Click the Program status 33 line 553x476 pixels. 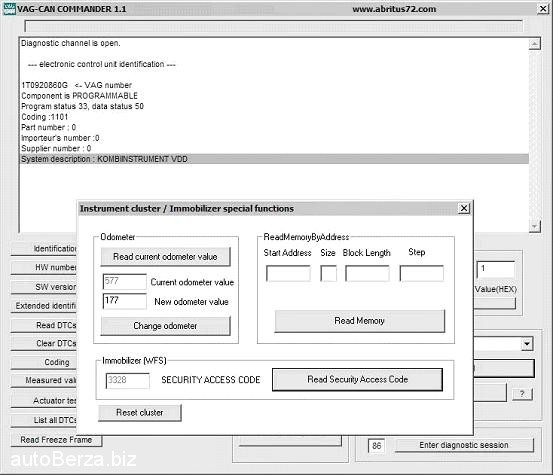click(83, 106)
